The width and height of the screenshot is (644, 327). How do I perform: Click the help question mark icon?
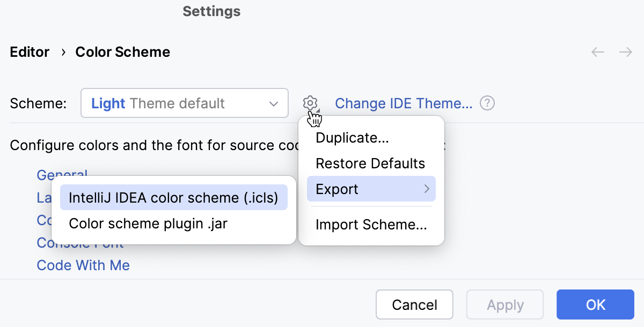[x=487, y=103]
